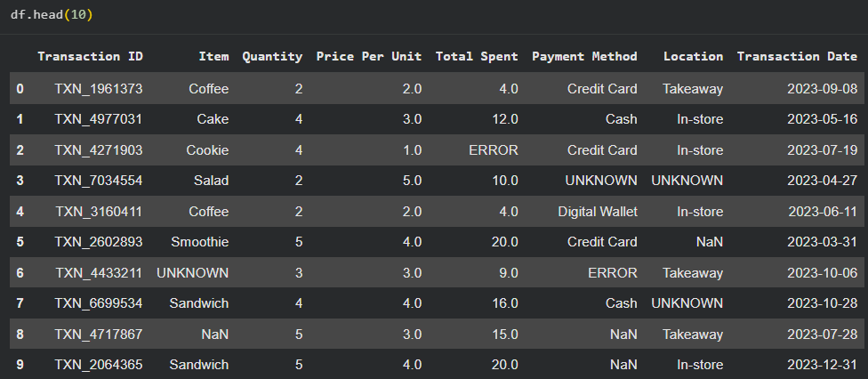Select date 2023-10-28 cell
Image resolution: width=868 pixels, height=379 pixels.
point(822,303)
